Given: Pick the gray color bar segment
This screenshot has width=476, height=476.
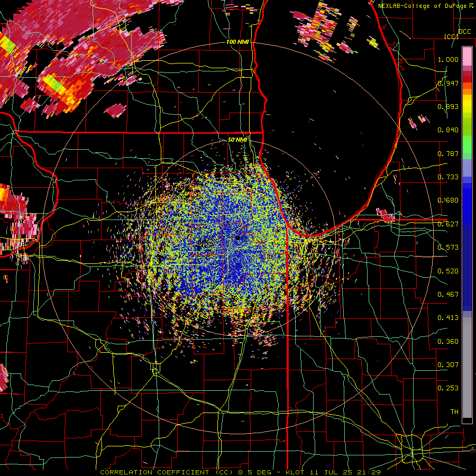Looking at the screenshot, I should pyautogui.click(x=467, y=368).
